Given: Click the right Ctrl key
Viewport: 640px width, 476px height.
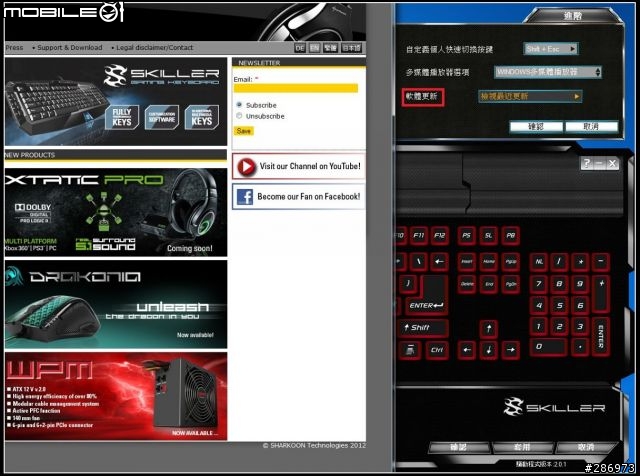Looking at the screenshot, I should [437, 350].
